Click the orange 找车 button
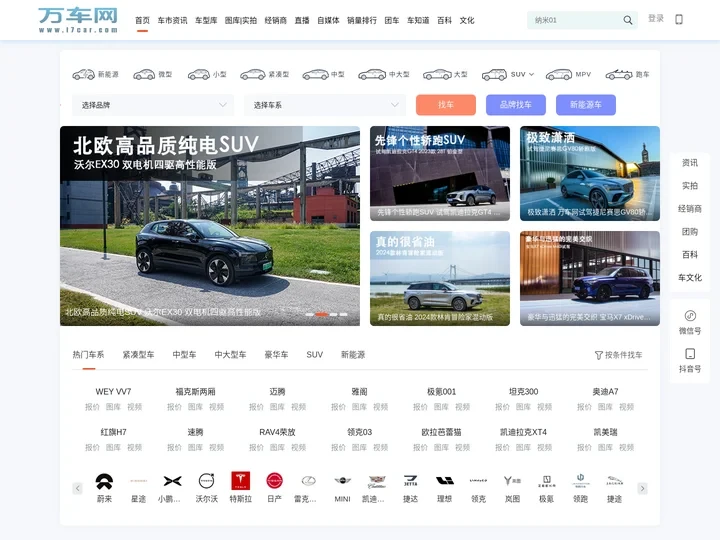Image resolution: width=720 pixels, height=540 pixels. (x=446, y=105)
